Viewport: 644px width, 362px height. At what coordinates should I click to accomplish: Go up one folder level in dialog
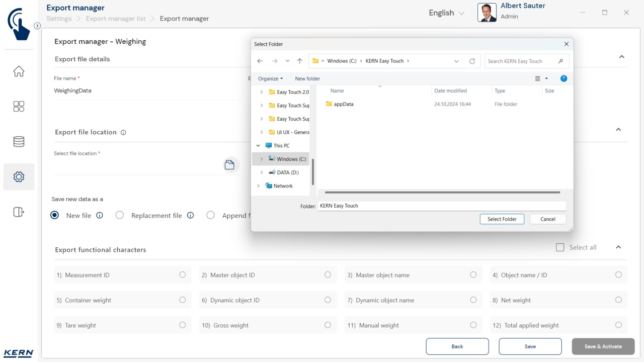coord(299,61)
